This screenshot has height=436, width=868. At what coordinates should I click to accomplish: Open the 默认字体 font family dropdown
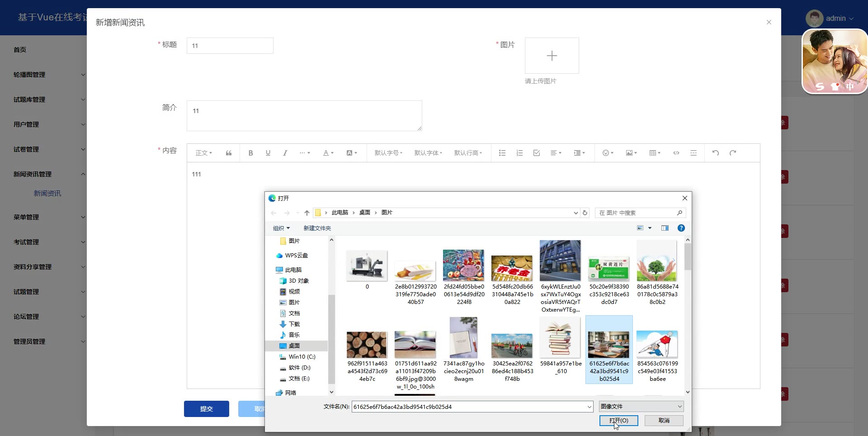pos(428,153)
